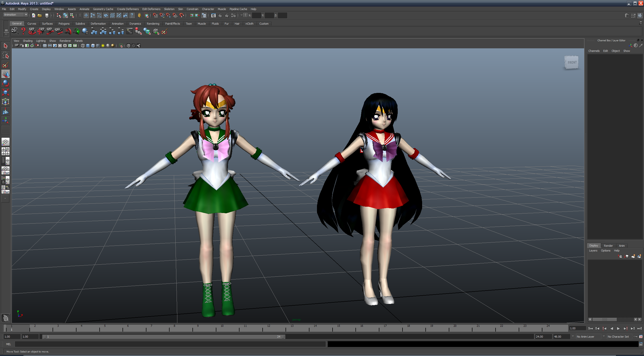
Task: Select the Anim layer tab
Action: click(622, 246)
